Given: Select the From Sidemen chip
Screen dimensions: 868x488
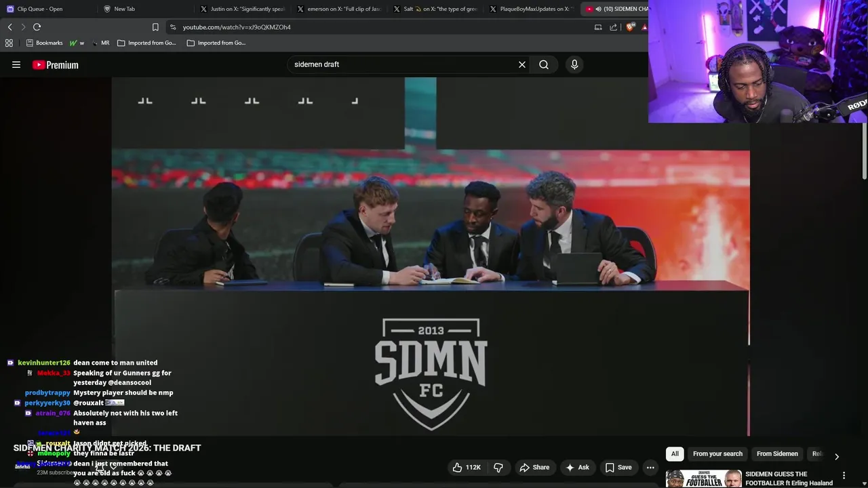Looking at the screenshot, I should [777, 454].
